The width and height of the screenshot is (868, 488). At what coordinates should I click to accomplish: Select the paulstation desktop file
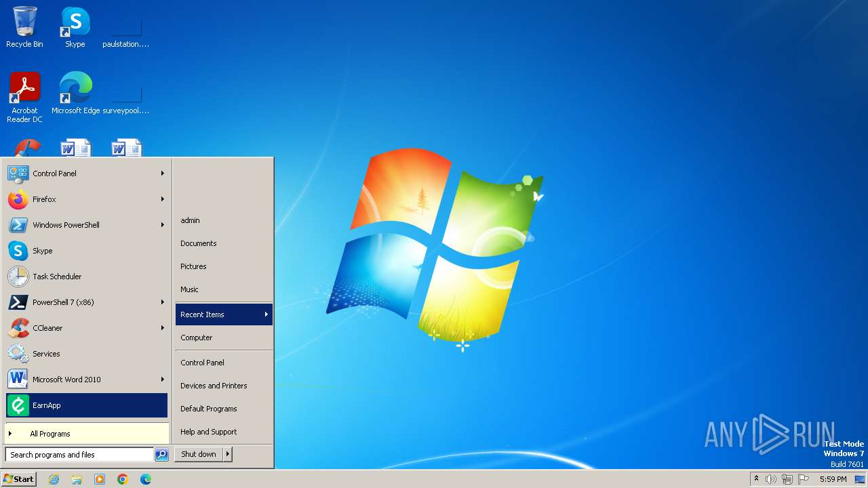point(126,30)
